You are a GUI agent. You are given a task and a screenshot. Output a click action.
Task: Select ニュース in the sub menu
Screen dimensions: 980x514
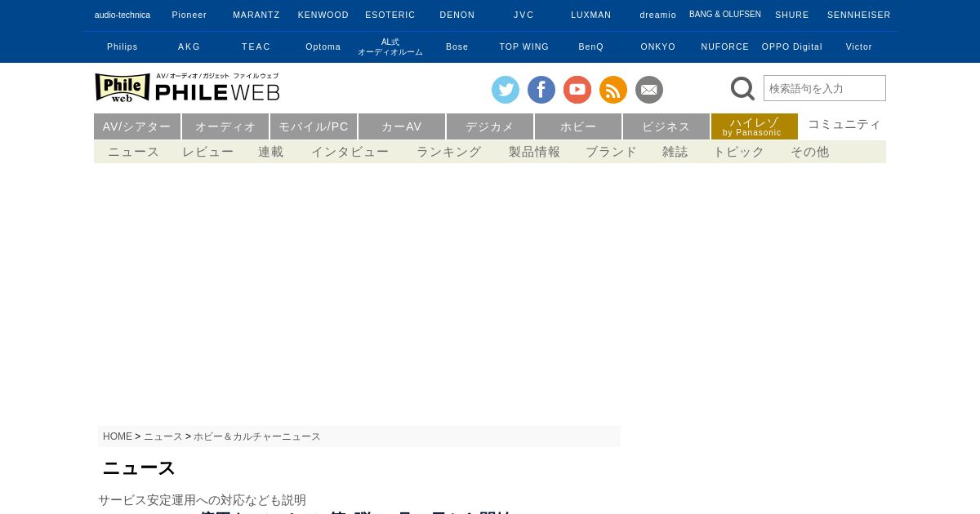[134, 152]
